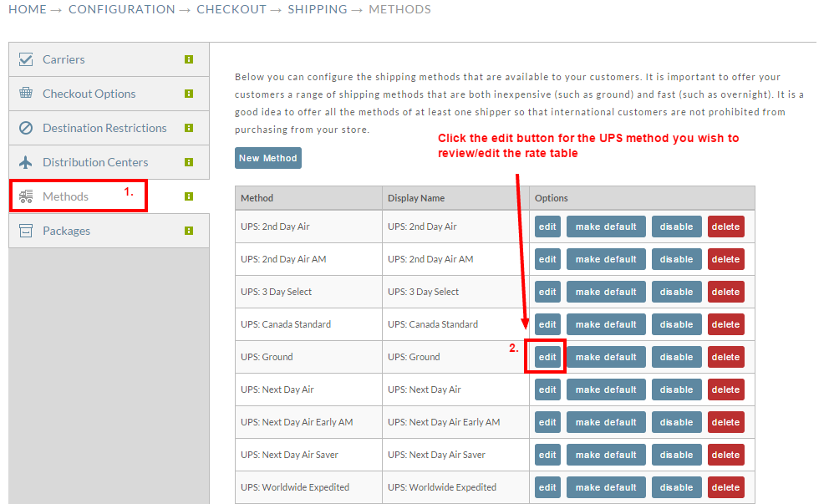
Task: Edit the UPS: 2nd Day Air method
Action: 547,227
